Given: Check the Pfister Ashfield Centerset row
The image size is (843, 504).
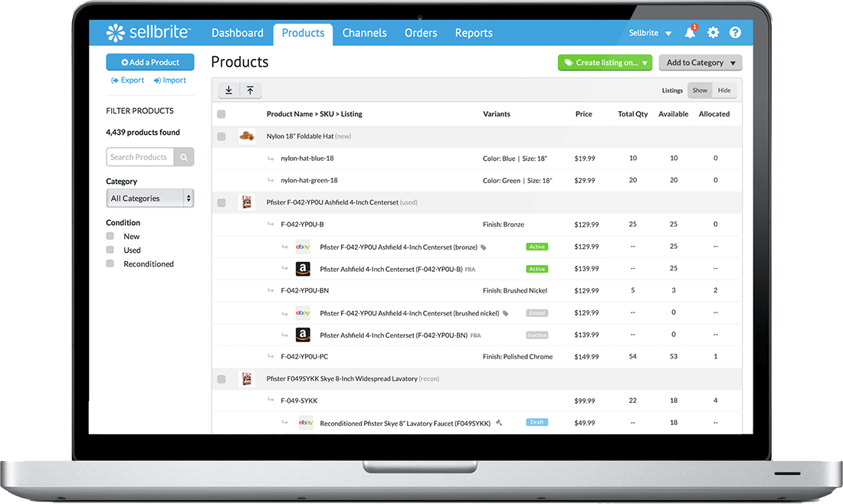Looking at the screenshot, I should pyautogui.click(x=221, y=202).
